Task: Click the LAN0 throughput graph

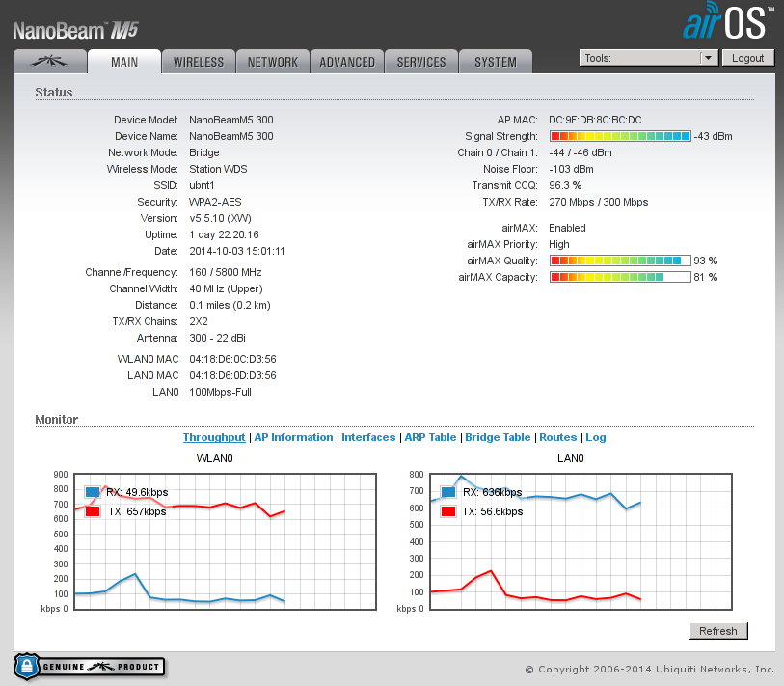Action: click(581, 541)
